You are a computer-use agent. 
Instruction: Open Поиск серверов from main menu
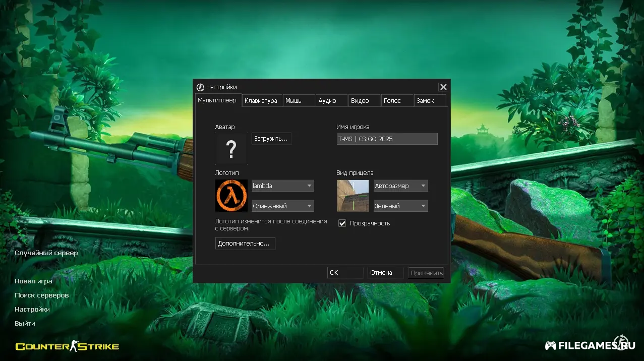[42, 295]
